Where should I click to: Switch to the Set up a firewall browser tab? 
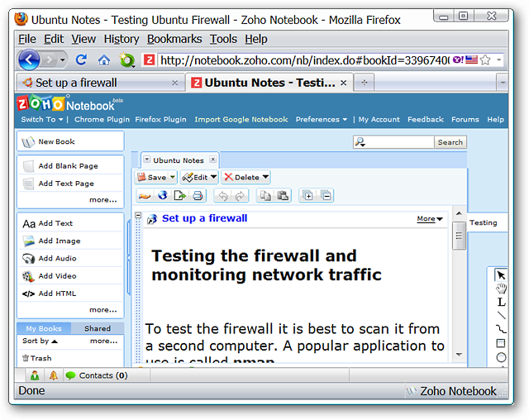click(x=100, y=83)
